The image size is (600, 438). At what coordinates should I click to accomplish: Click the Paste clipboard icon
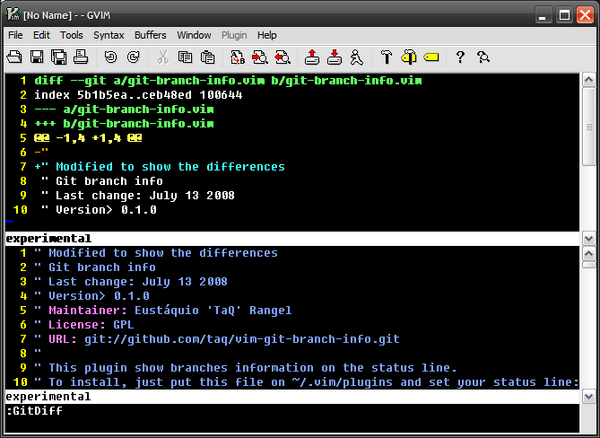tap(207, 57)
